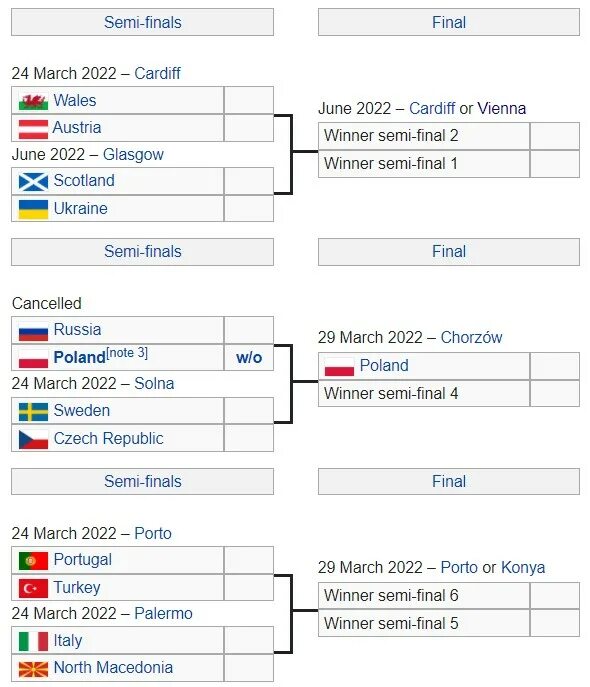Screen dimensions: 590x687
Task: Open the Vienna venue link
Action: (502, 109)
